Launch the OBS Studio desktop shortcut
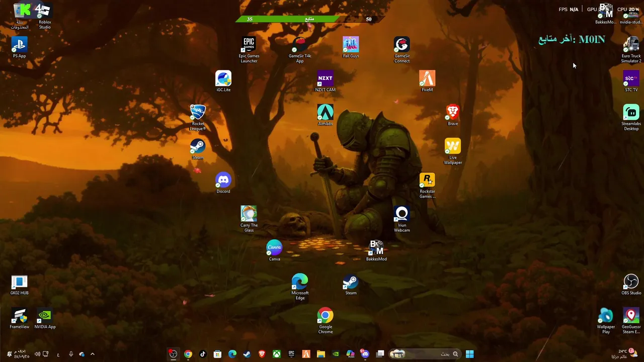This screenshot has width=644, height=362. [x=631, y=285]
